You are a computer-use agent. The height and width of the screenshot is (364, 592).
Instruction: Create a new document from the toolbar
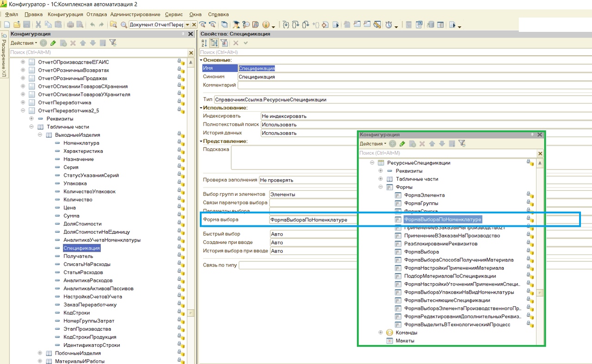(7, 24)
